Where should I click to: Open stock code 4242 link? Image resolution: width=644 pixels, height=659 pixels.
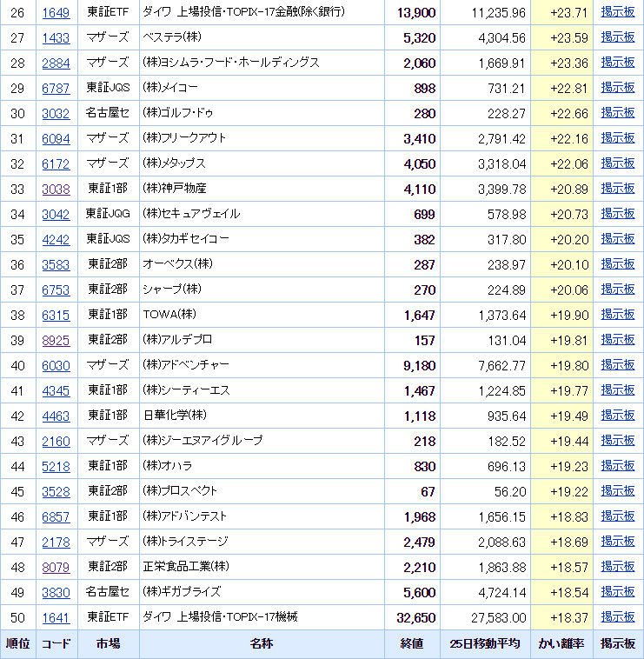tap(56, 240)
